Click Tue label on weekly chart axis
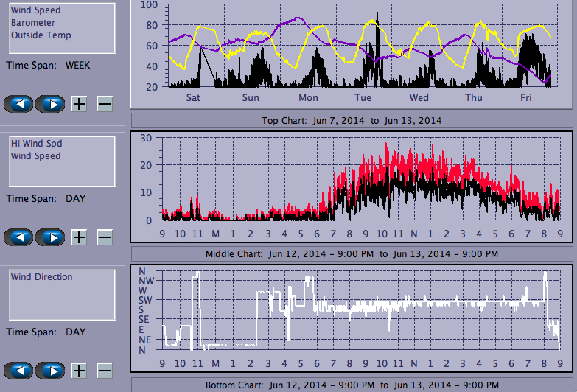The height and width of the screenshot is (392, 577). [363, 97]
